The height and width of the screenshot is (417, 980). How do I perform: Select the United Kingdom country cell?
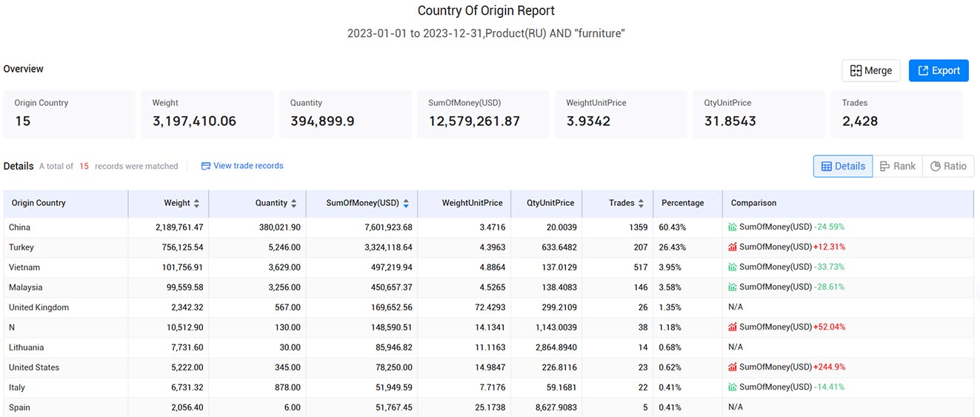(66, 307)
